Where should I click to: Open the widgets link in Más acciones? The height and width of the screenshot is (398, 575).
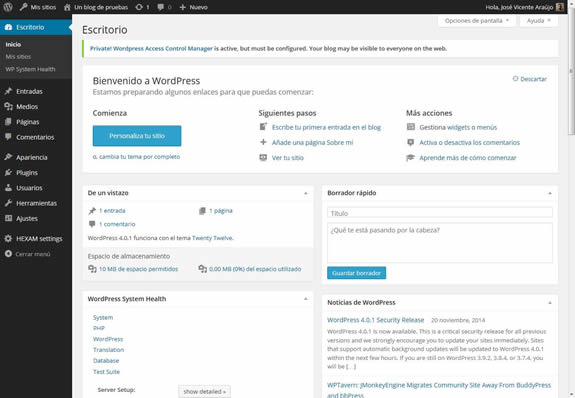coord(458,127)
